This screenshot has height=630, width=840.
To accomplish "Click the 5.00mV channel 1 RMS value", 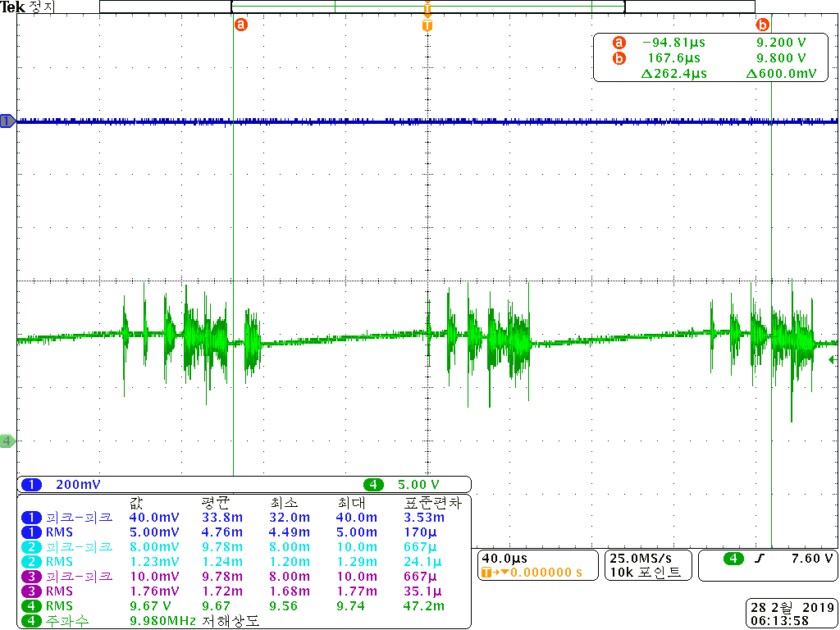I will [x=154, y=532].
